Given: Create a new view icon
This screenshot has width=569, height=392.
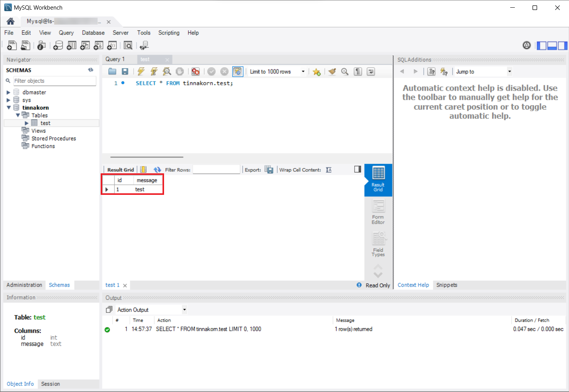Looking at the screenshot, I should tap(85, 45).
